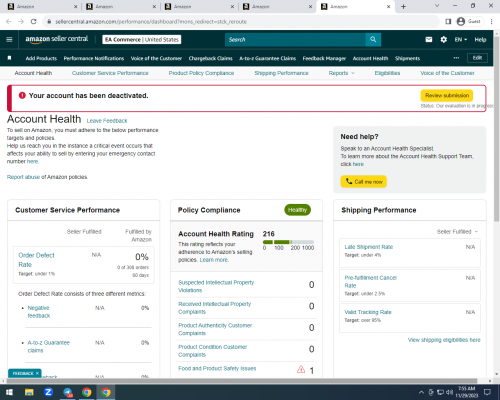The width and height of the screenshot is (500, 400).
Task: Open Suspected Intellectual Property Violations link
Action: pyautogui.click(x=216, y=286)
